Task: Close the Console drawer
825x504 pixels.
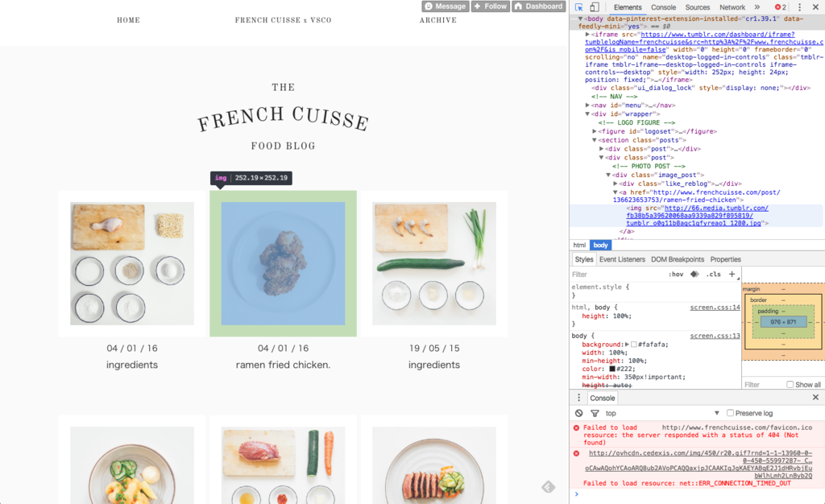Action: pos(815,397)
